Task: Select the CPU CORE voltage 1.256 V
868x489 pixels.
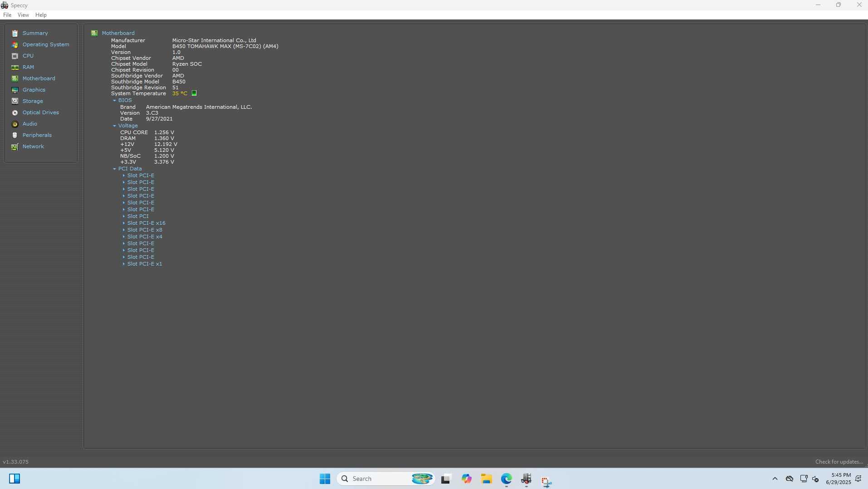Action: pos(164,132)
